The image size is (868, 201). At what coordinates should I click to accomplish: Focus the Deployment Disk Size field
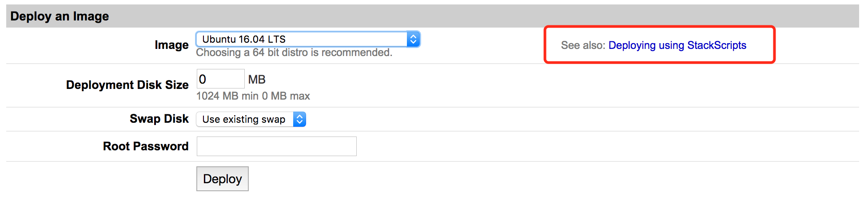(220, 79)
